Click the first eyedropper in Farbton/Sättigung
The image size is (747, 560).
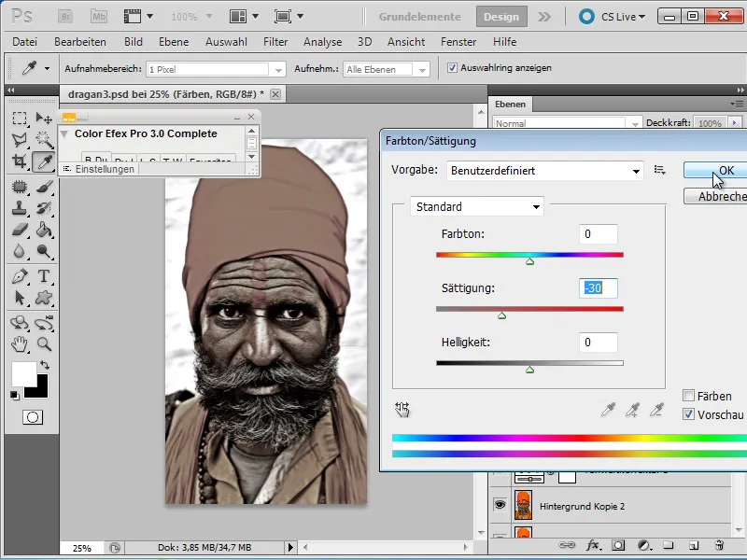(608, 410)
